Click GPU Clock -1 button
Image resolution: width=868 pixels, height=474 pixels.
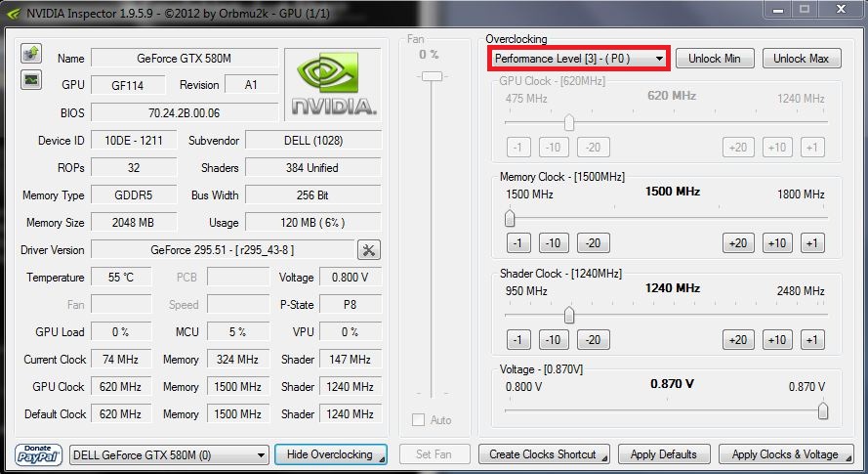(518, 147)
